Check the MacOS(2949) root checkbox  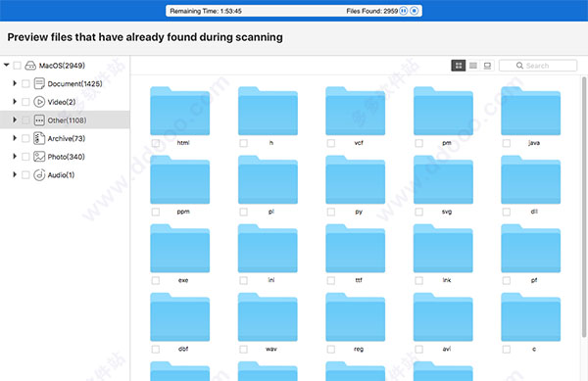pyautogui.click(x=18, y=66)
